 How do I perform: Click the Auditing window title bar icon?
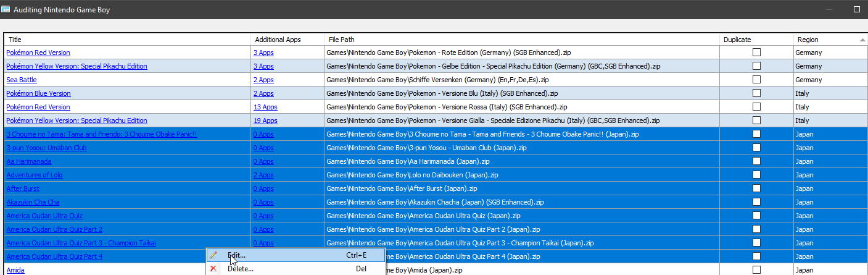[x=6, y=10]
